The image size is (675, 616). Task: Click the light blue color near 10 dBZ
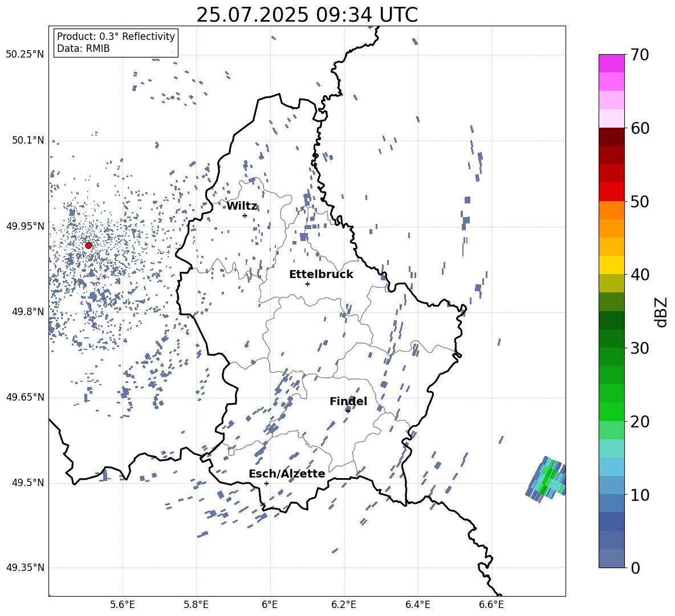click(x=611, y=485)
